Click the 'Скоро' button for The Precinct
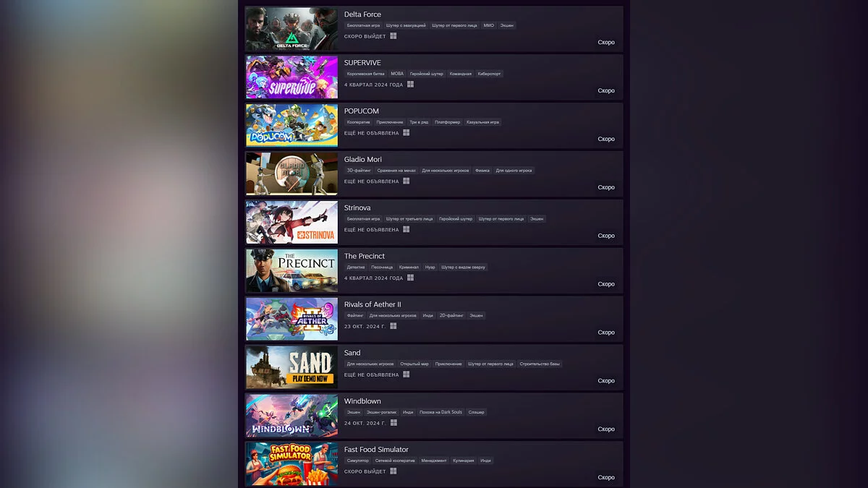868x488 pixels. (x=606, y=284)
